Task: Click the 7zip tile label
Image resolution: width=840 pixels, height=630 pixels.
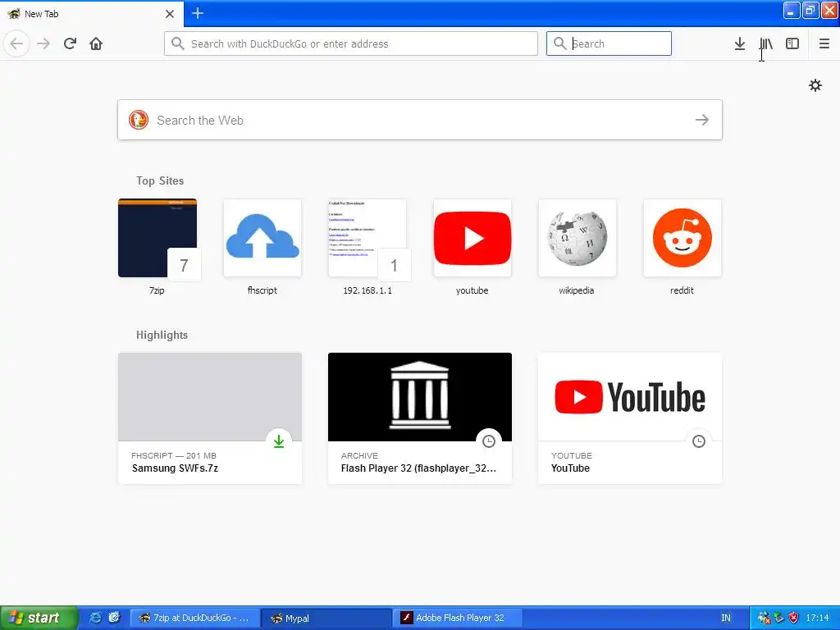Action: [x=157, y=290]
